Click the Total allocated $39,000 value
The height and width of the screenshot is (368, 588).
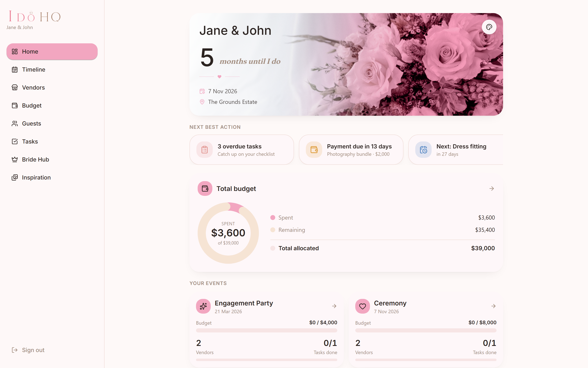tap(483, 248)
